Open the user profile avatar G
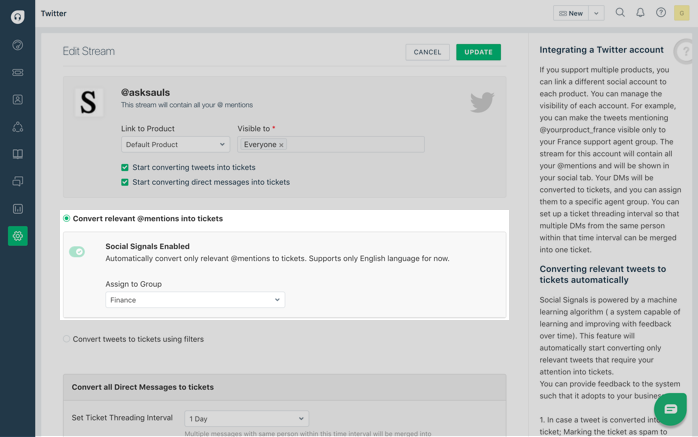The width and height of the screenshot is (698, 437). coord(682,13)
